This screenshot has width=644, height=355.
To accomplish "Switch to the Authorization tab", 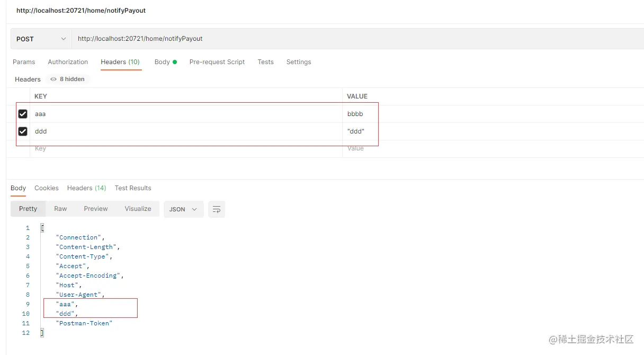I will pyautogui.click(x=68, y=62).
